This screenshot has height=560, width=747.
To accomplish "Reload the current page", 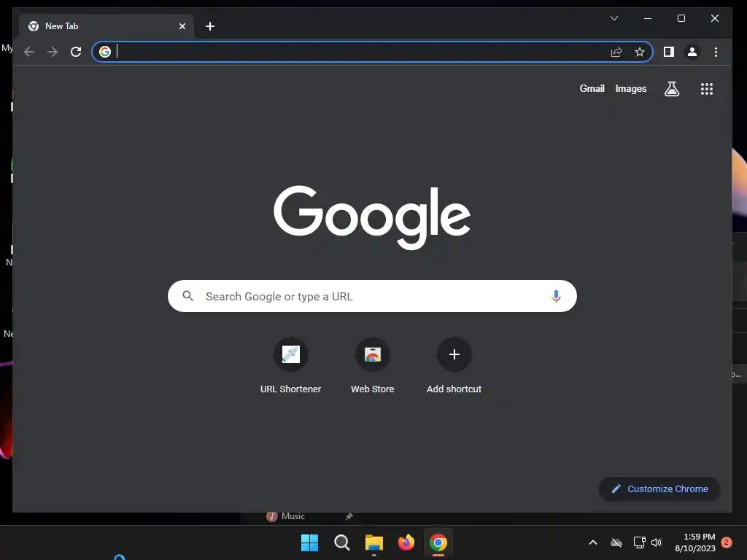I will click(76, 52).
